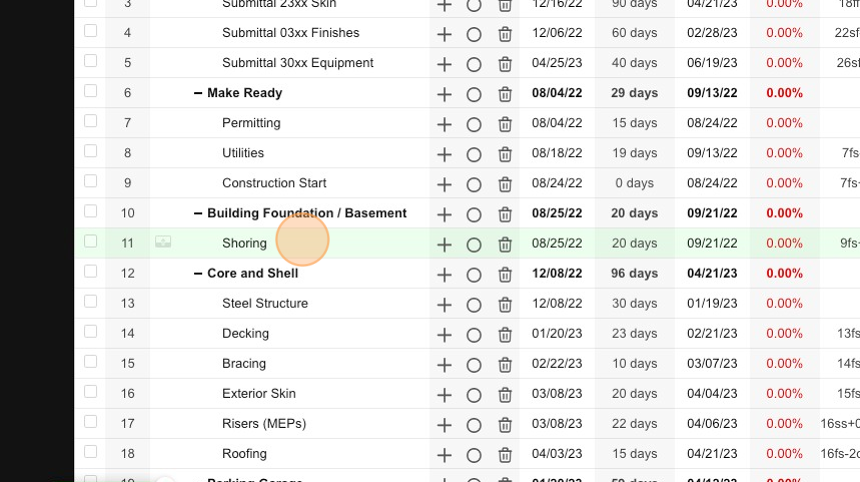860x482 pixels.
Task: Tick the checkbox beside row 17
Action: pos(90,422)
